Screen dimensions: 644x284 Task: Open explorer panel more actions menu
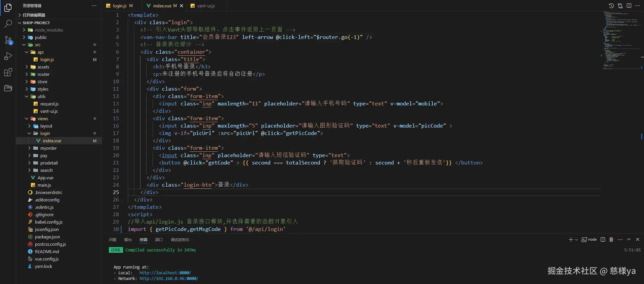pyautogui.click(x=94, y=6)
